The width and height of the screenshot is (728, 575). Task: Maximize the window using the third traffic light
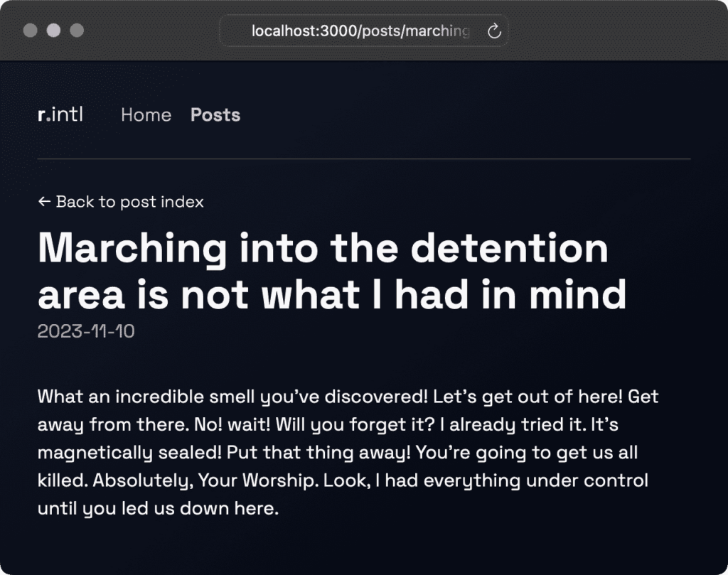(77, 31)
